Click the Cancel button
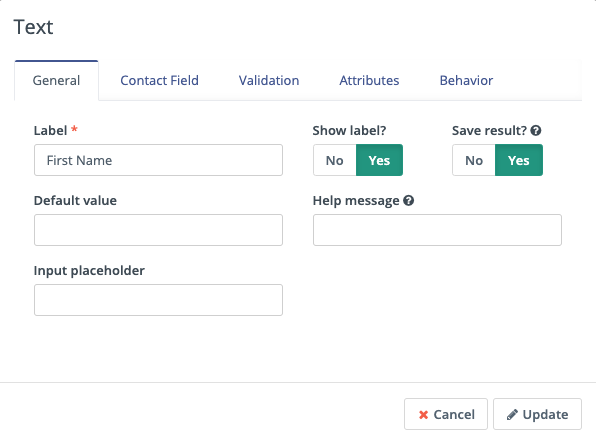The image size is (596, 443). coord(446,414)
